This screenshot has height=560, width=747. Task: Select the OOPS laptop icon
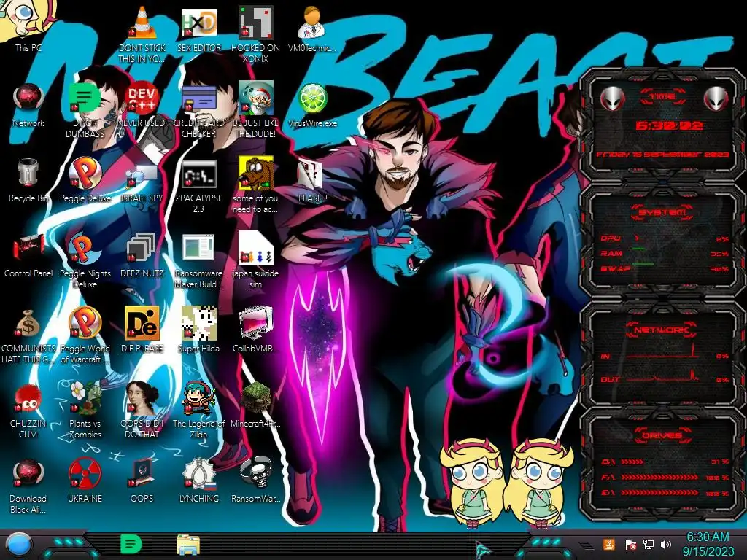[142, 473]
